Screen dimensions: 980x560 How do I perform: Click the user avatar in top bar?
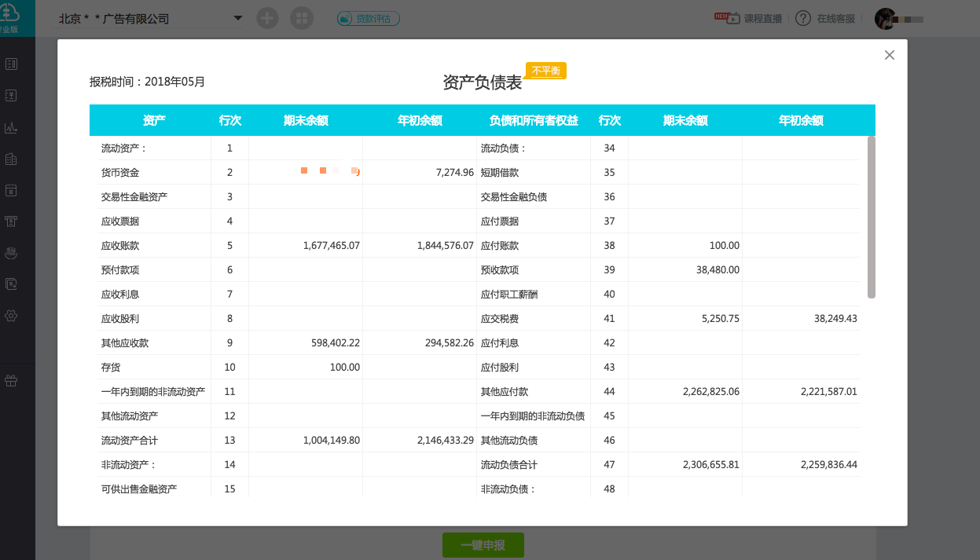coord(886,19)
